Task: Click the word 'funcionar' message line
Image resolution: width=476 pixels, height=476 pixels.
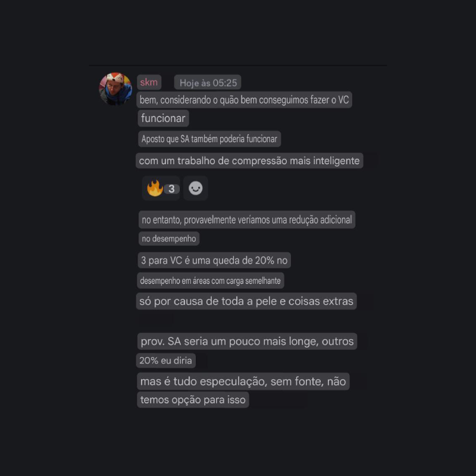Action: coord(163,118)
